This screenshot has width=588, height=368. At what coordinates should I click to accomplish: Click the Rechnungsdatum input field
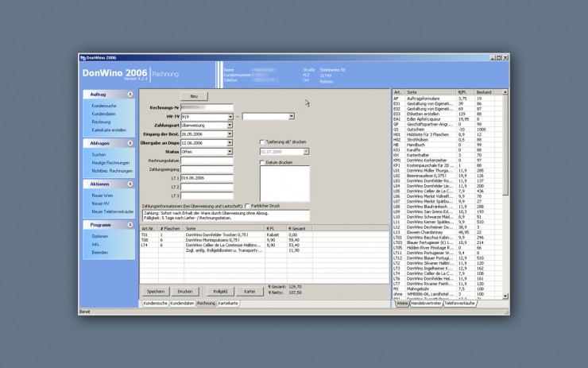(x=207, y=161)
